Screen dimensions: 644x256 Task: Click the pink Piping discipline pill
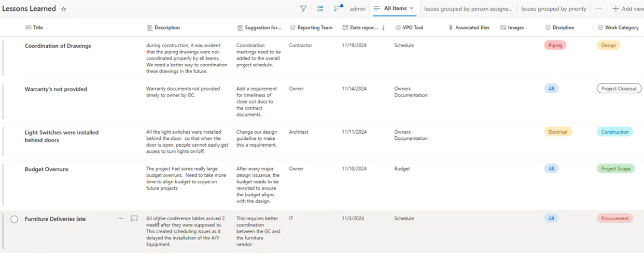(x=555, y=46)
